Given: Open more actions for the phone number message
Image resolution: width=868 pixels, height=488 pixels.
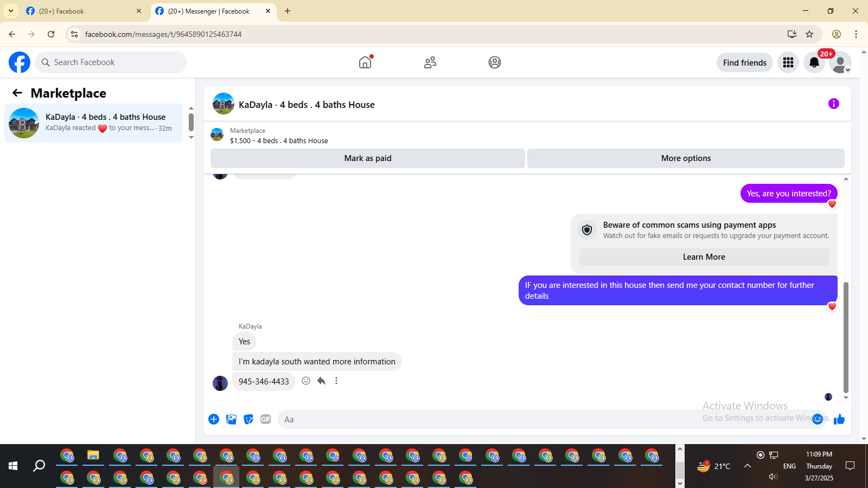Looking at the screenshot, I should point(336,381).
